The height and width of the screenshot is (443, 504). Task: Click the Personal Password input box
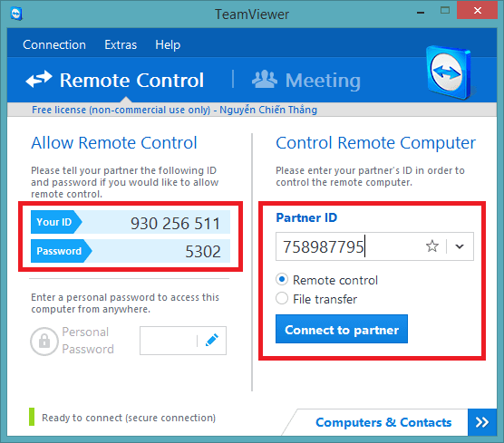click(168, 341)
